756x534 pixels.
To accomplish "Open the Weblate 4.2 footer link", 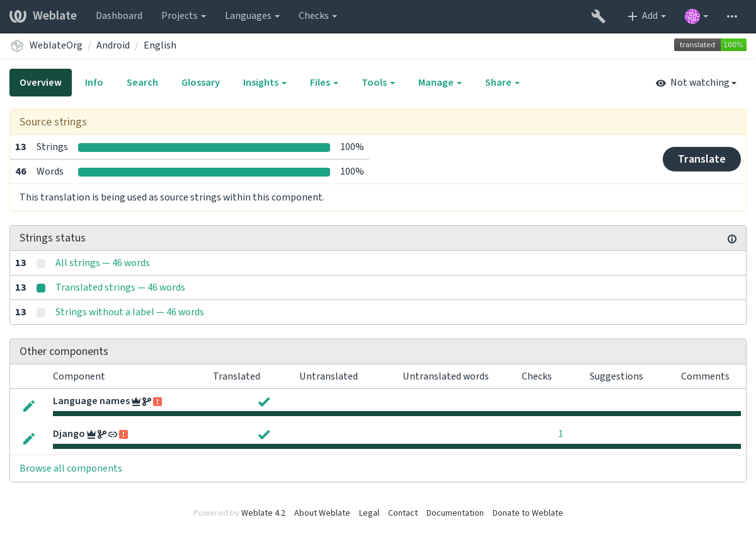I will click(263, 513).
